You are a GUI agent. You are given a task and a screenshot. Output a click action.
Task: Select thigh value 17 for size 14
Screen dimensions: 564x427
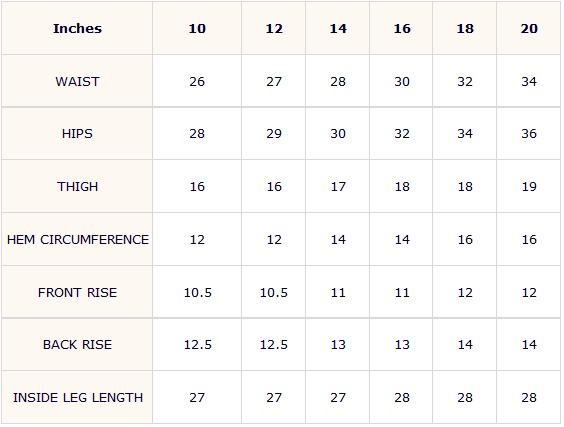point(338,187)
